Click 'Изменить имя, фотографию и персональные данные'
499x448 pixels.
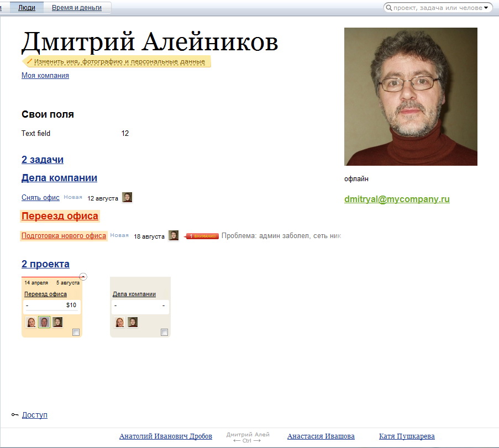[x=119, y=61]
